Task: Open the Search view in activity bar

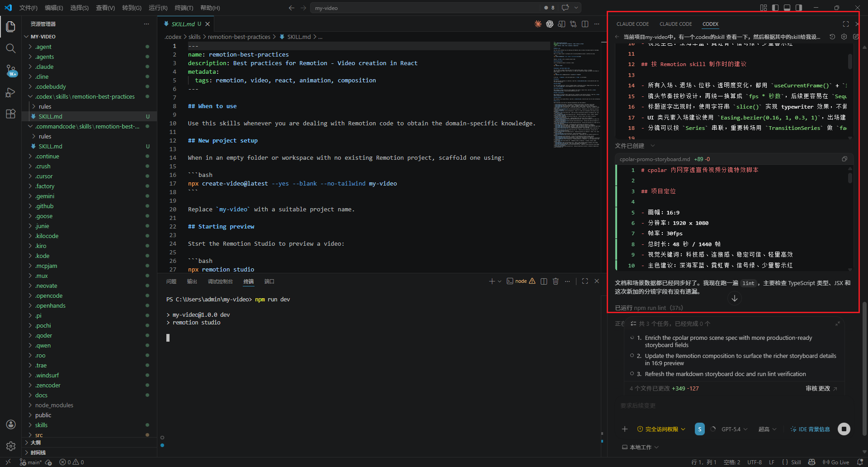Action: coord(11,48)
